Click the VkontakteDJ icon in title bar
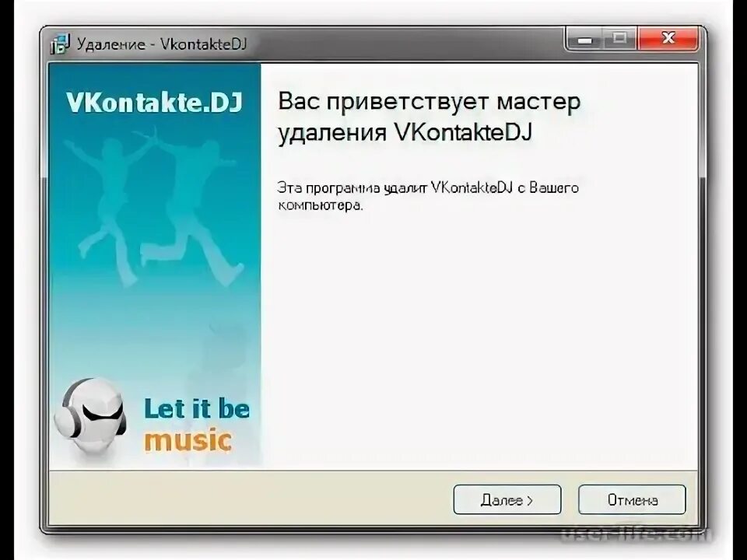Viewport: 747px width, 560px height. (60, 44)
